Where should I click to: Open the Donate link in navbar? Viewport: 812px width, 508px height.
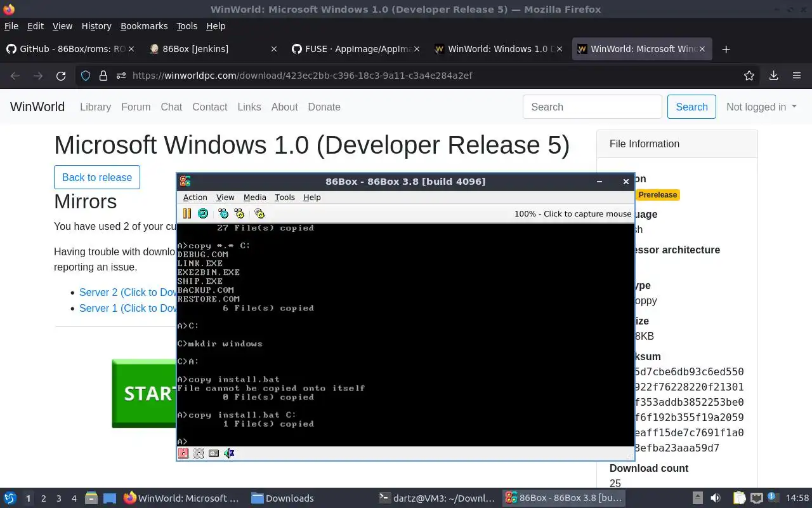(324, 107)
